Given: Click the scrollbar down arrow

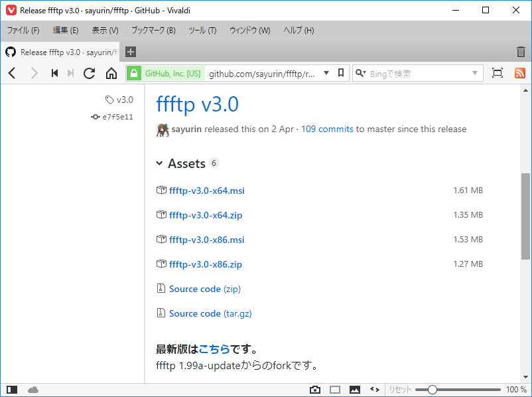Looking at the screenshot, I should [x=525, y=377].
